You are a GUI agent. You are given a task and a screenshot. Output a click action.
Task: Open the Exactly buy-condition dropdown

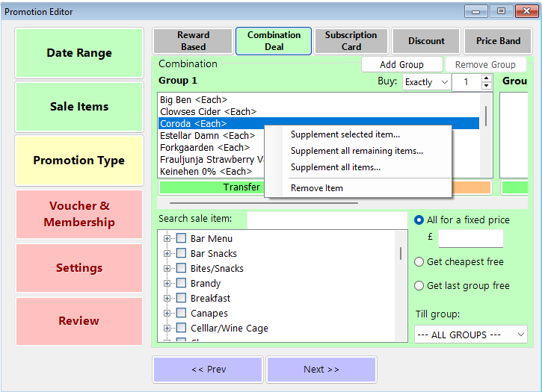[427, 82]
